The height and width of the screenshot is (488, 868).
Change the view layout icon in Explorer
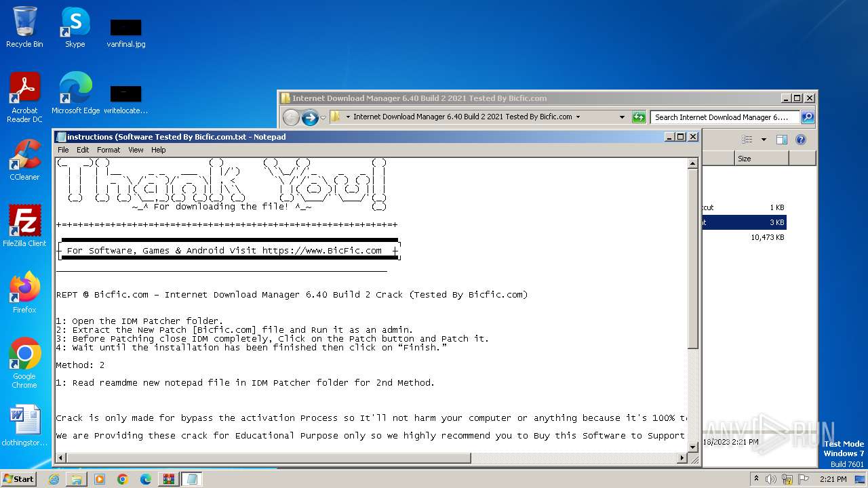coord(747,140)
